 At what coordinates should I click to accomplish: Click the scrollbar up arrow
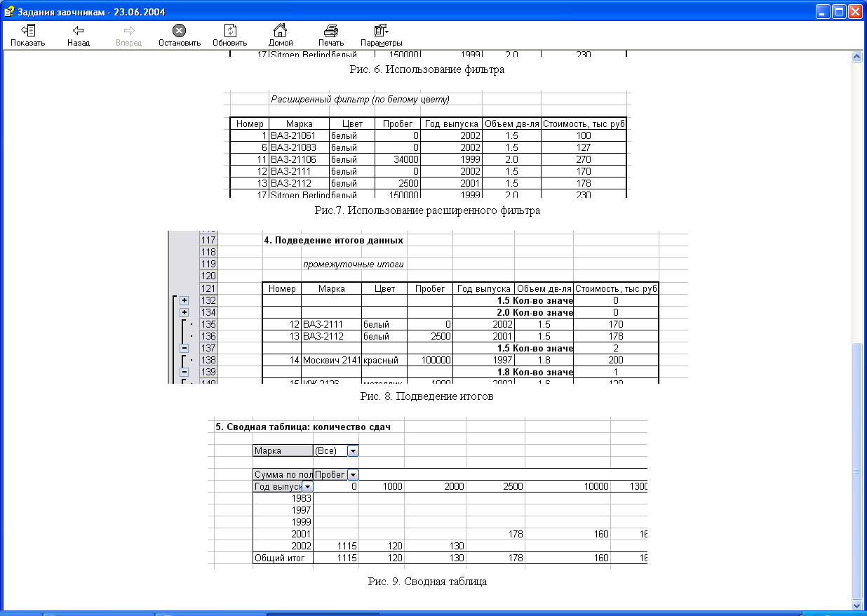[856, 58]
